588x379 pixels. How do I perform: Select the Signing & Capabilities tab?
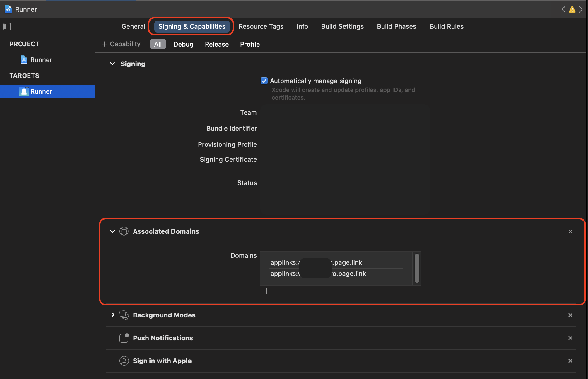[192, 26]
